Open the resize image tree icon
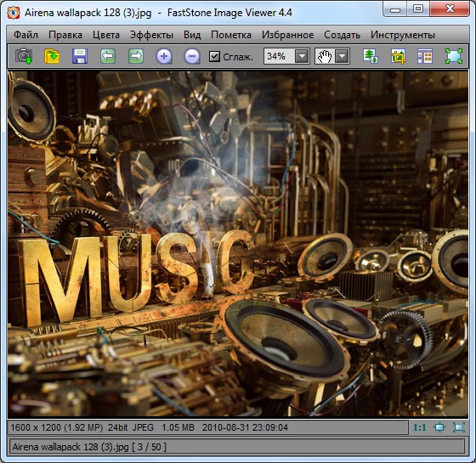This screenshot has width=476, height=463. [371, 56]
